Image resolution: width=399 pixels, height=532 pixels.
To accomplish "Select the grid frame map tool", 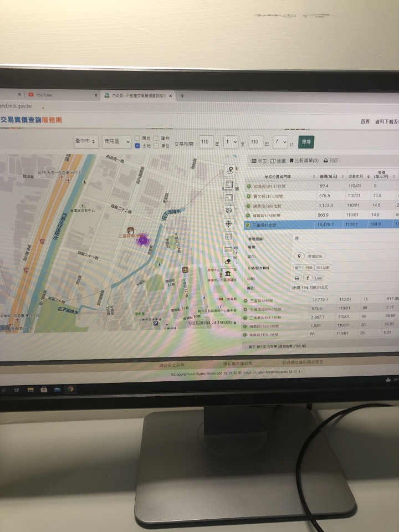I will point(229,197).
